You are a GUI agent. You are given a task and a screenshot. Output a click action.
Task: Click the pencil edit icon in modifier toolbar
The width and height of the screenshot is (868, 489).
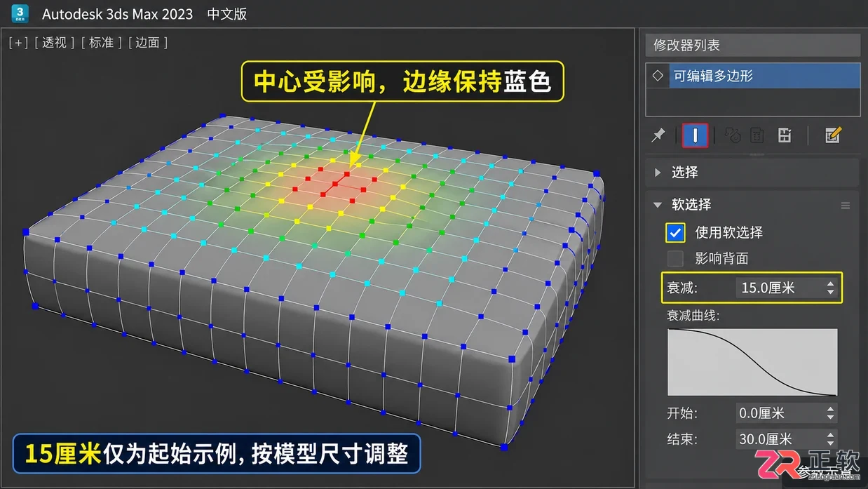[833, 135]
